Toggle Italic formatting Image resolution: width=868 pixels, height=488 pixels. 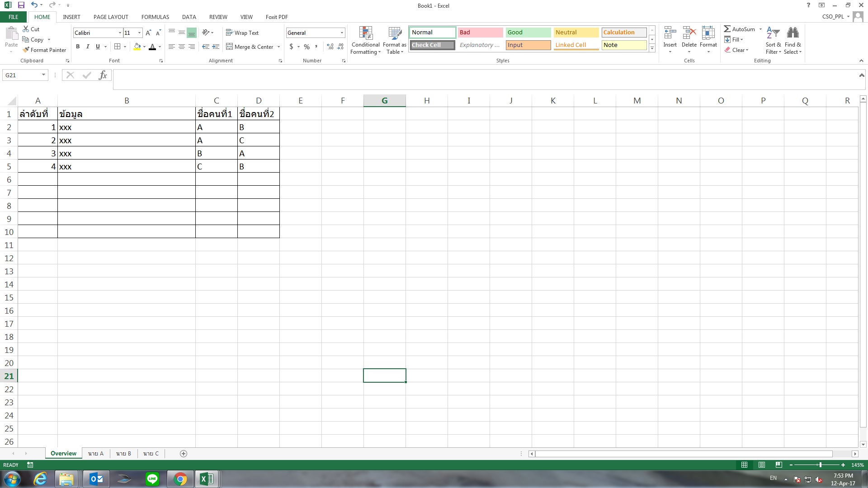(88, 47)
